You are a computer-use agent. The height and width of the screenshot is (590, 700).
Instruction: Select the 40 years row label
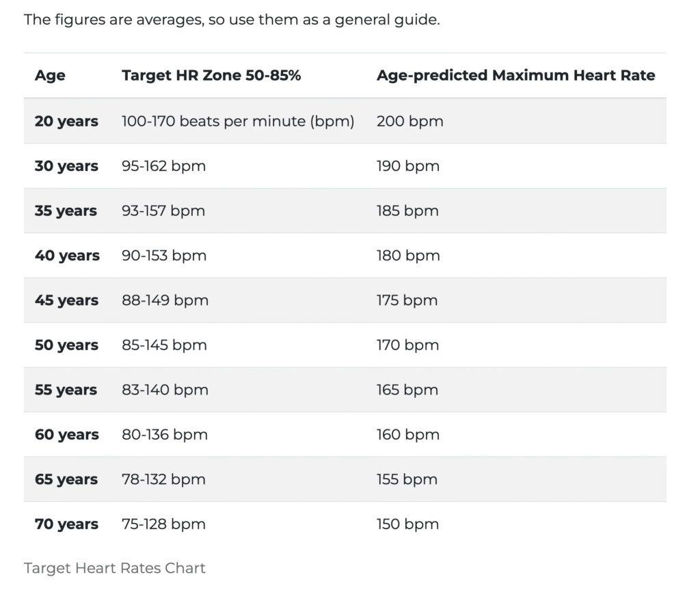(x=67, y=255)
